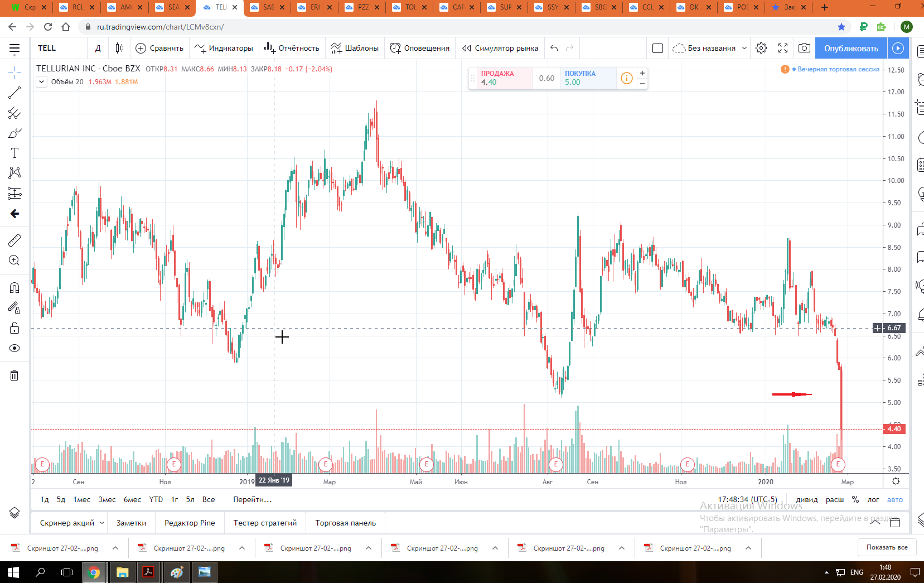Open the Заметки notes tab
Viewport: 924px width, 583px height.
coord(132,523)
